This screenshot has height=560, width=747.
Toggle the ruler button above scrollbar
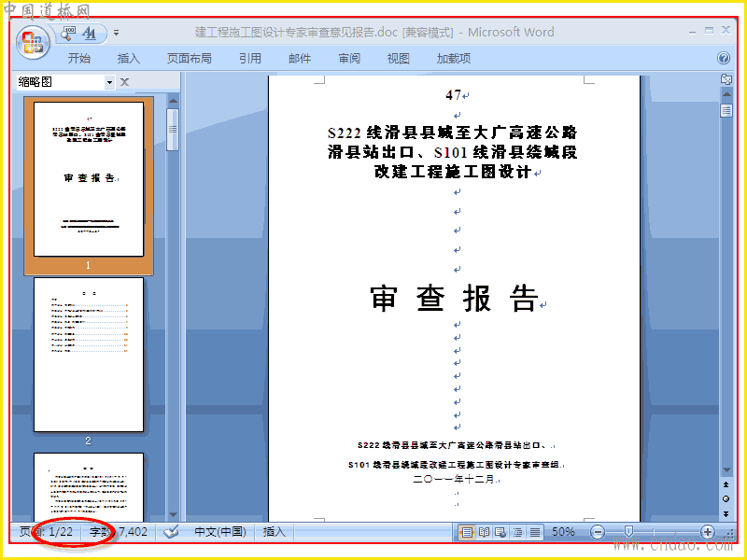[x=726, y=79]
